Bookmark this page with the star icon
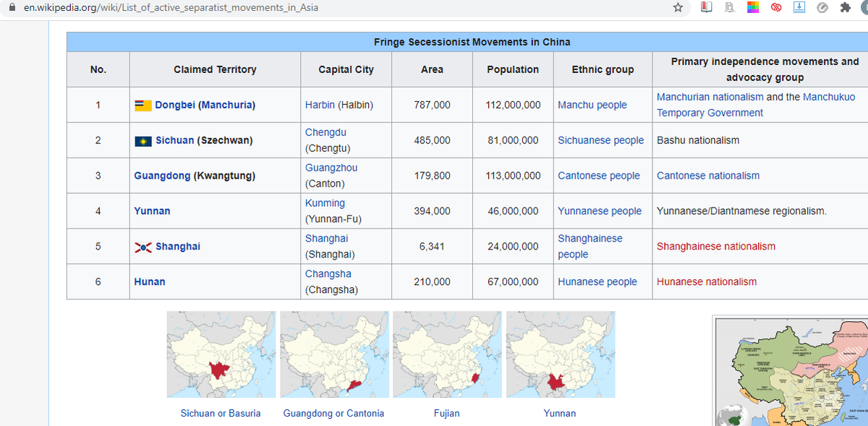 pyautogui.click(x=678, y=8)
